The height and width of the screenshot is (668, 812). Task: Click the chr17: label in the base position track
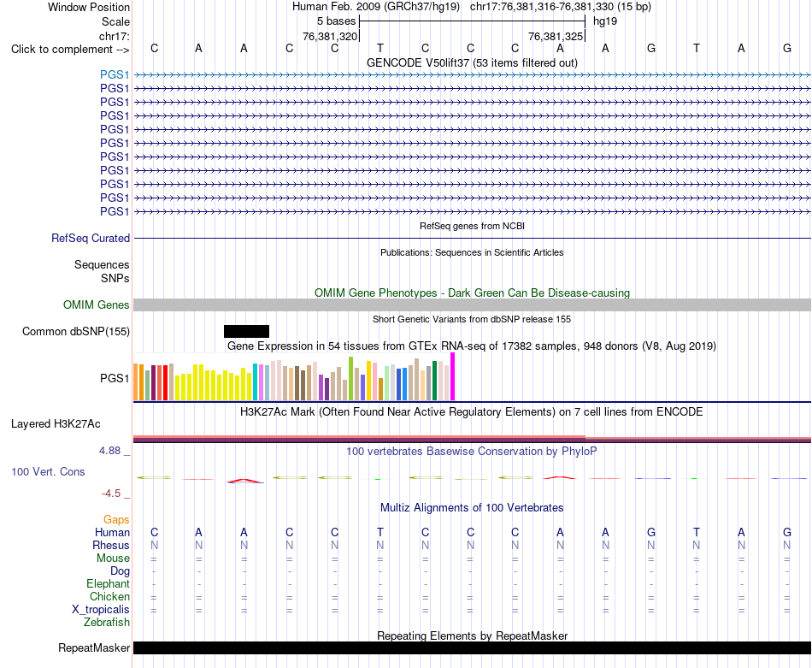tap(114, 36)
